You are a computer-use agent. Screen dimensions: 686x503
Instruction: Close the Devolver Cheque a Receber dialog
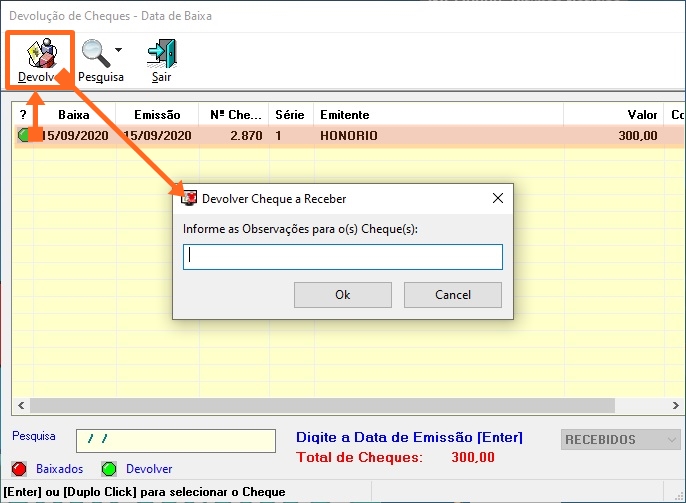[497, 199]
